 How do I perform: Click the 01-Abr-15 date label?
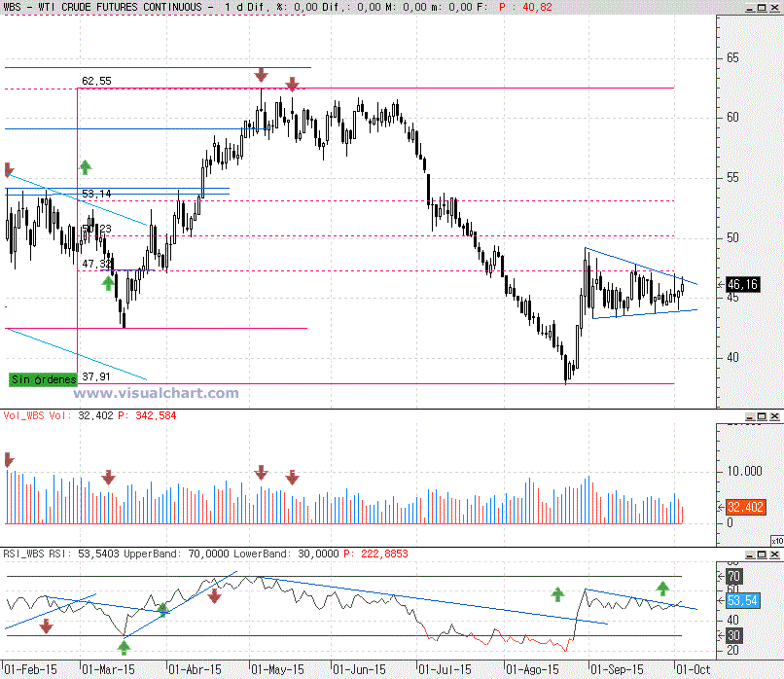pos(195,669)
